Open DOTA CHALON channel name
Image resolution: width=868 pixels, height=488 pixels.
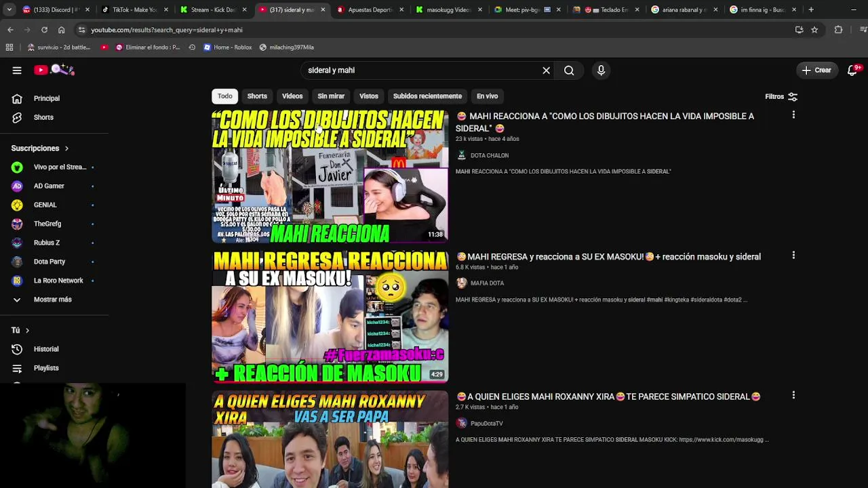(490, 155)
